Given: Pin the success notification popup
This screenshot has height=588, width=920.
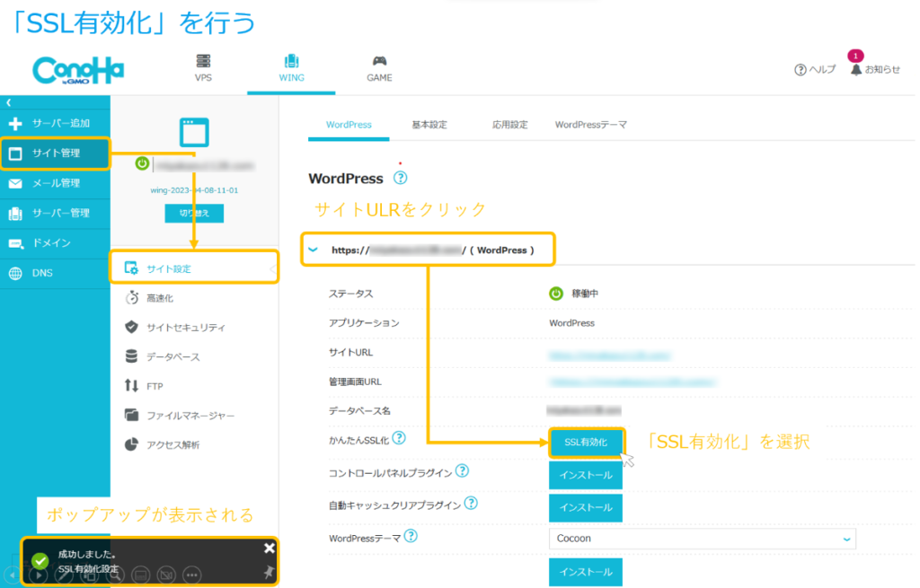Looking at the screenshot, I should tap(270, 572).
